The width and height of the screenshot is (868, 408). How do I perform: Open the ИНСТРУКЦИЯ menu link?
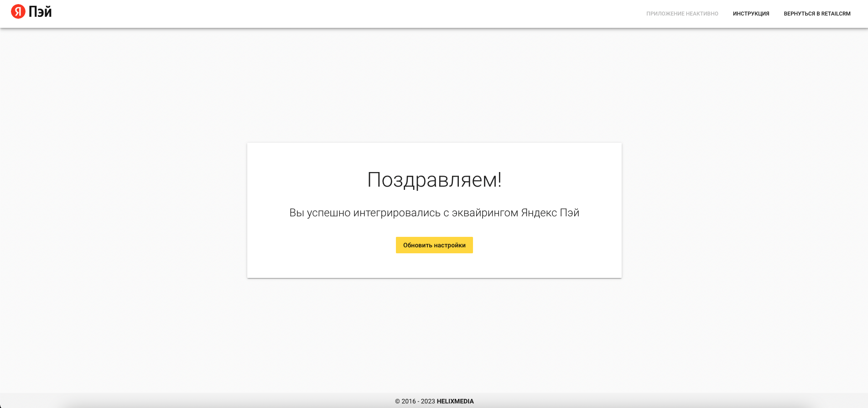(x=751, y=14)
